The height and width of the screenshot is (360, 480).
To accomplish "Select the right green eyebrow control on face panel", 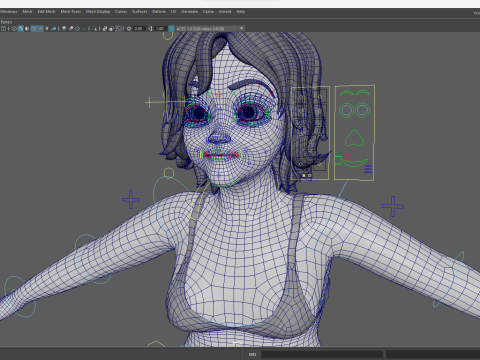I will [x=363, y=93].
